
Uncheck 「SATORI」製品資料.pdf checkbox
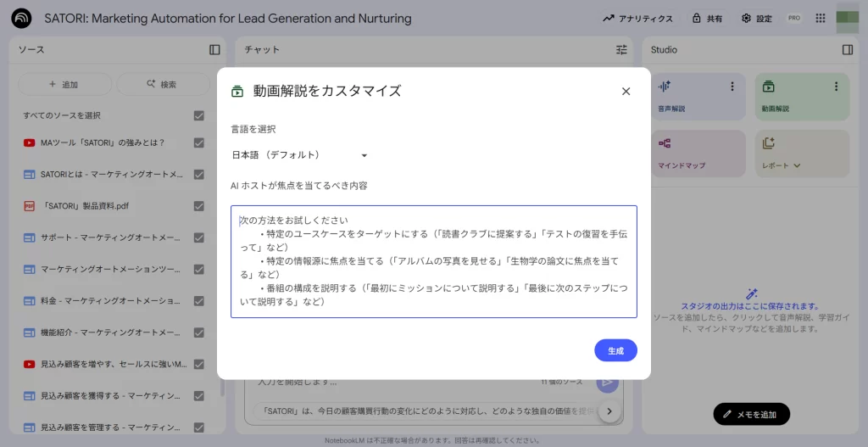pyautogui.click(x=198, y=206)
